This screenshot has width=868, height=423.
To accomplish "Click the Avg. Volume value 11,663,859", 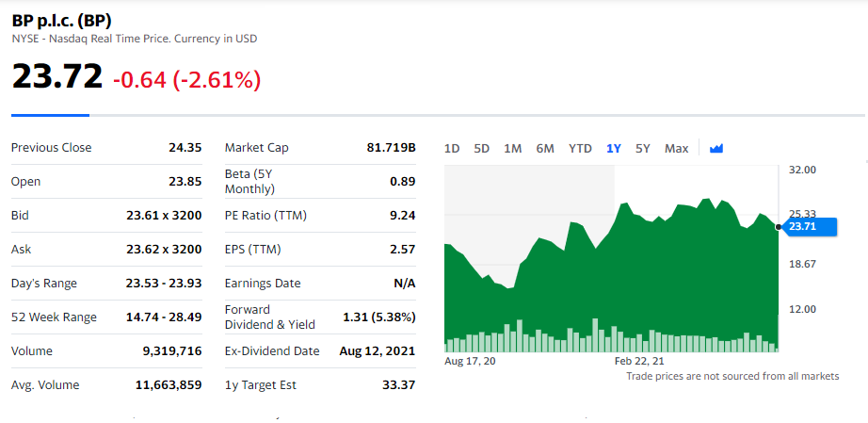I will pyautogui.click(x=169, y=384).
